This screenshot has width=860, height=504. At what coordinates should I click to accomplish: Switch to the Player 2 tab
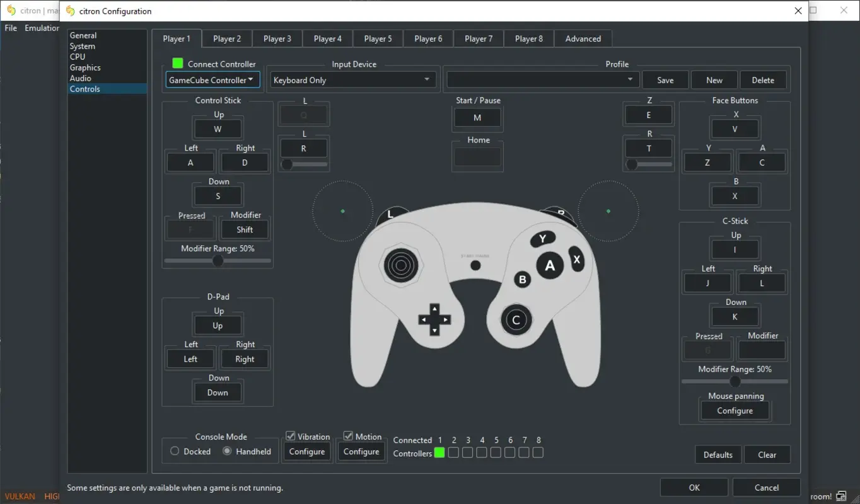click(x=226, y=38)
